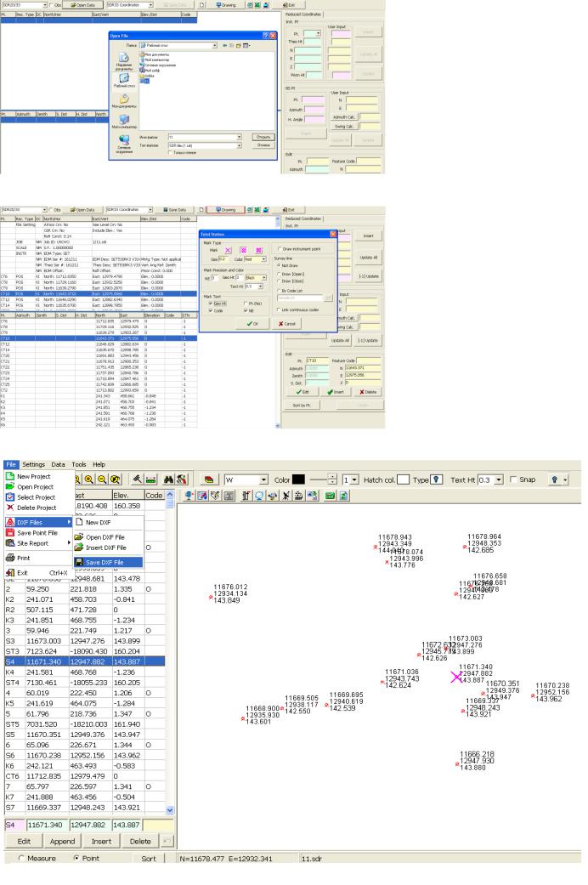Click the line thickness stepper

[333, 479]
